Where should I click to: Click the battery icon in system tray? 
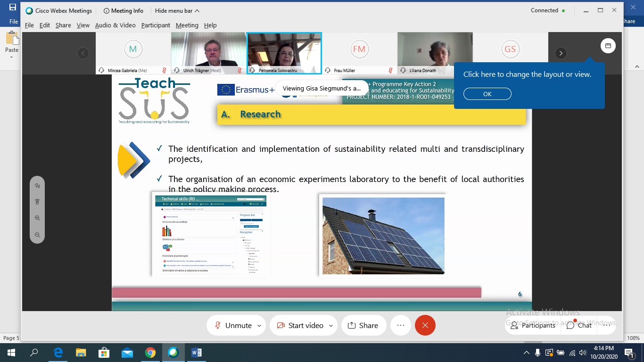point(561,353)
